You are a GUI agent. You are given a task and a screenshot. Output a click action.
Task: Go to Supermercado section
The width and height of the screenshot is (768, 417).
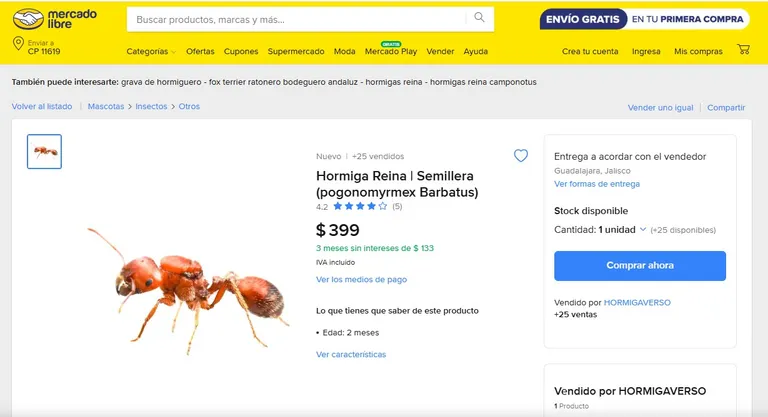pos(296,51)
